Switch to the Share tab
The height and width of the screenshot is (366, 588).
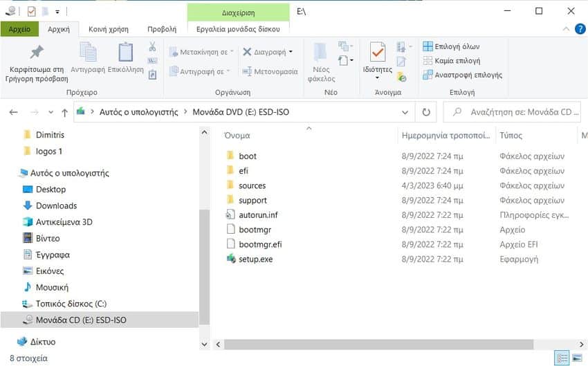tap(109, 29)
